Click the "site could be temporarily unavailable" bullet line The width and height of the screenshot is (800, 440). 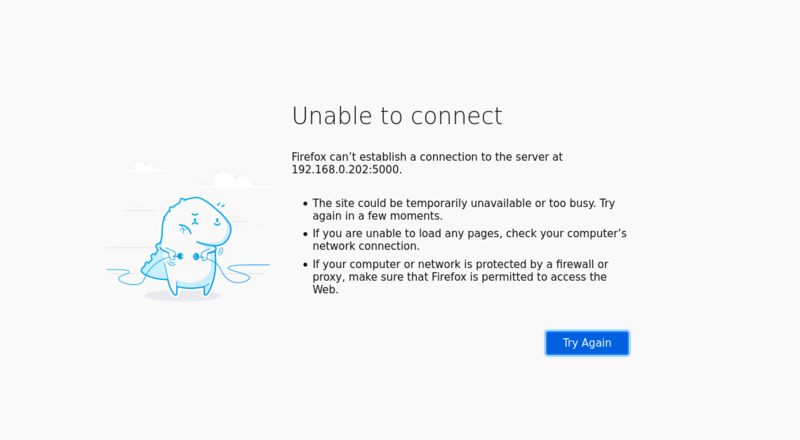tap(463, 203)
